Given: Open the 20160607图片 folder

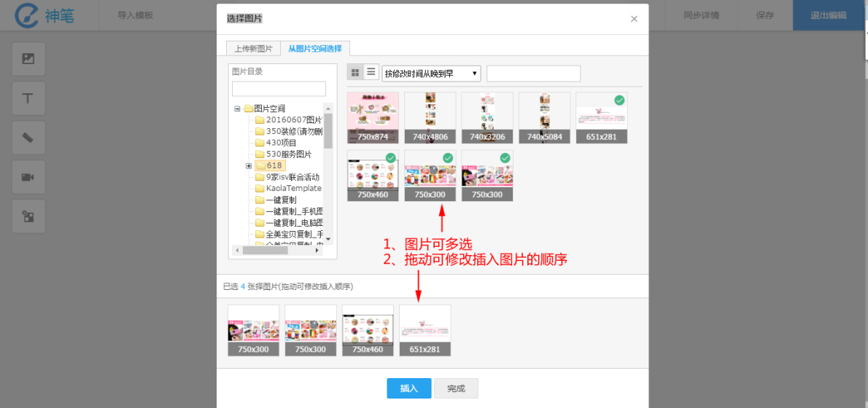Looking at the screenshot, I should click(294, 119).
